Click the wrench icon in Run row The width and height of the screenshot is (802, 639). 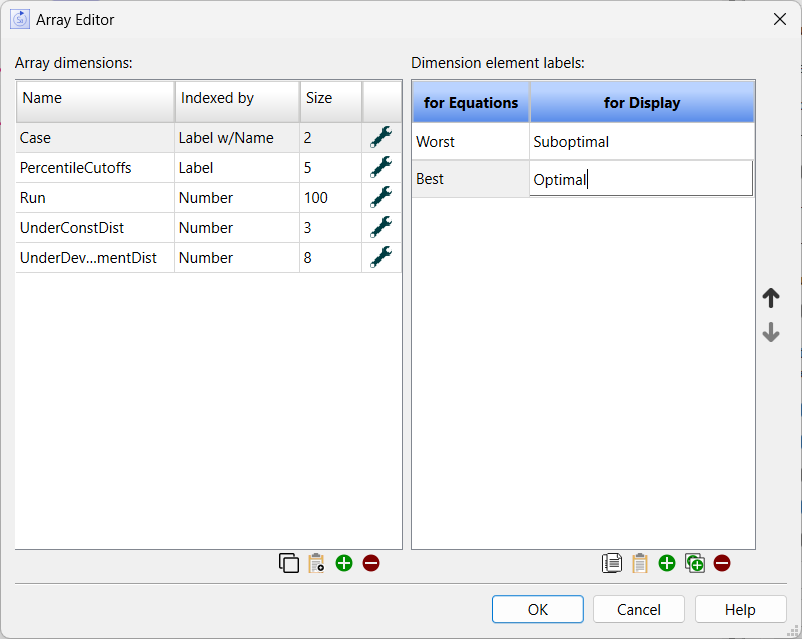pos(381,198)
